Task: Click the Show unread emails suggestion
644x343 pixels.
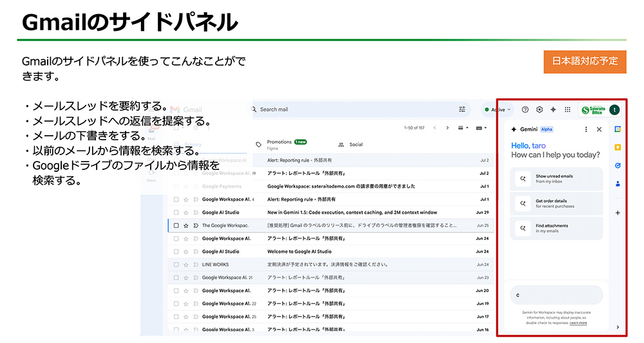Action: (x=556, y=178)
